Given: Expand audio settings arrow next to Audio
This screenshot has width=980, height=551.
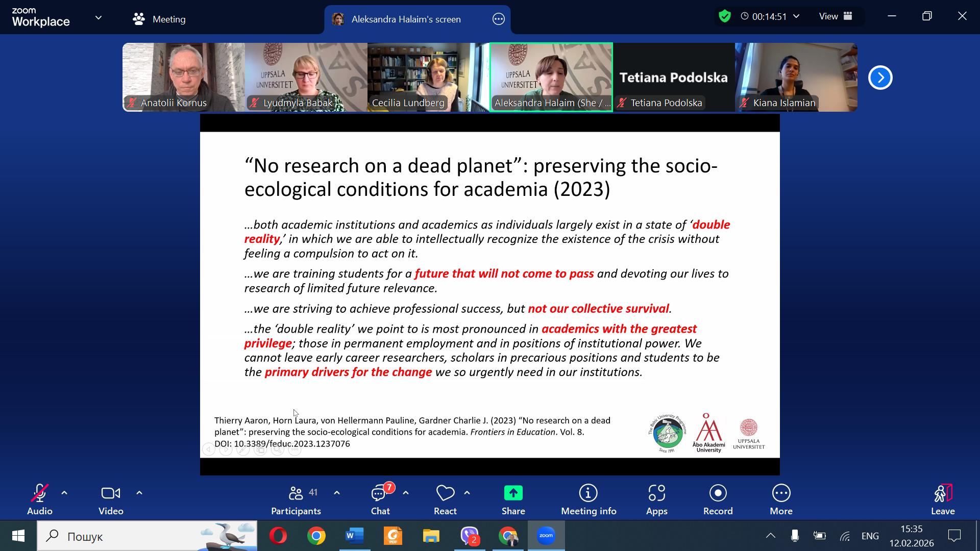Looking at the screenshot, I should [64, 493].
